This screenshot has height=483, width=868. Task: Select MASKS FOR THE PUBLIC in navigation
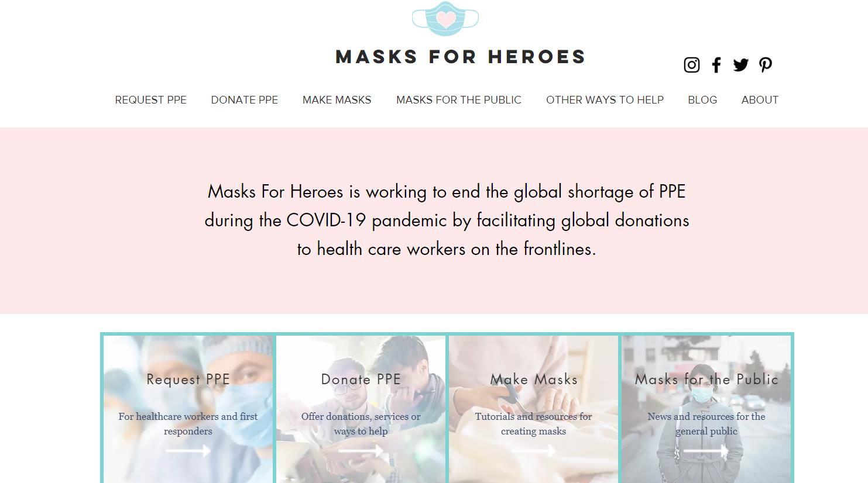[458, 100]
